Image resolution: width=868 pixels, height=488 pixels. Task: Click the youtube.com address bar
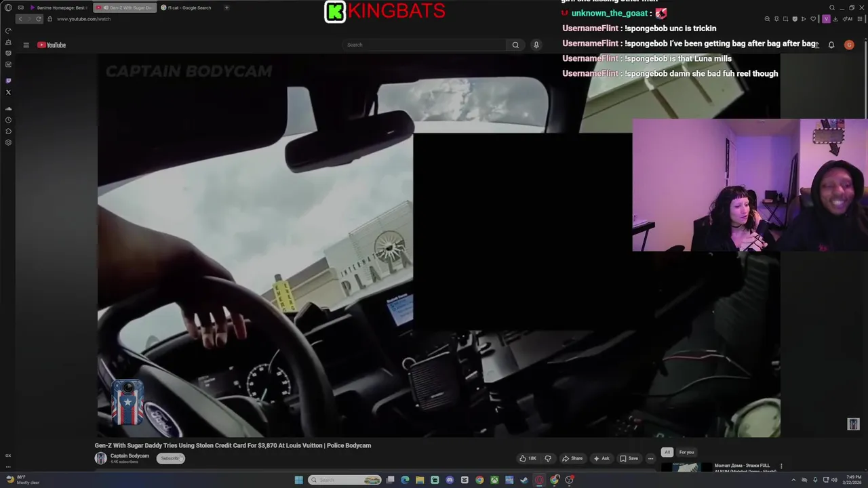pos(83,19)
